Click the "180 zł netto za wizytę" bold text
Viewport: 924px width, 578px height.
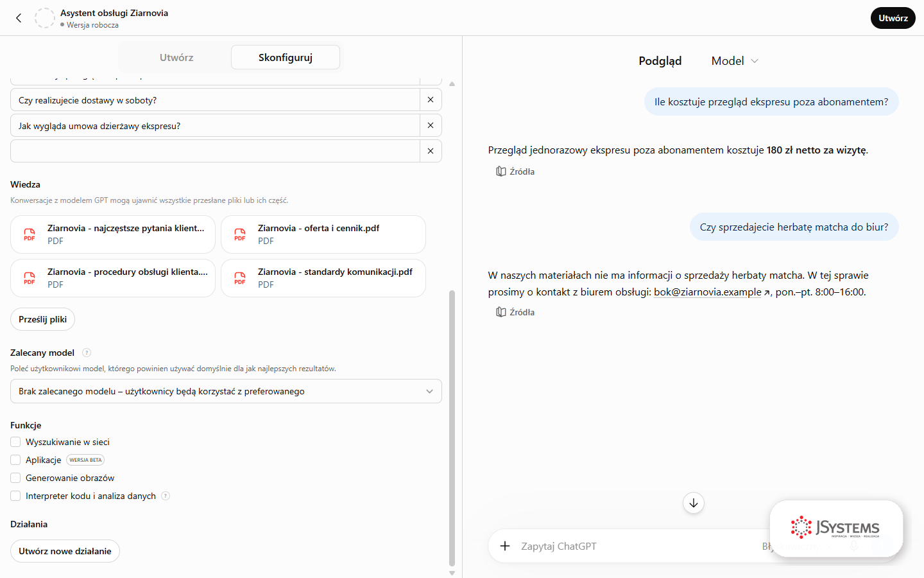[816, 150]
